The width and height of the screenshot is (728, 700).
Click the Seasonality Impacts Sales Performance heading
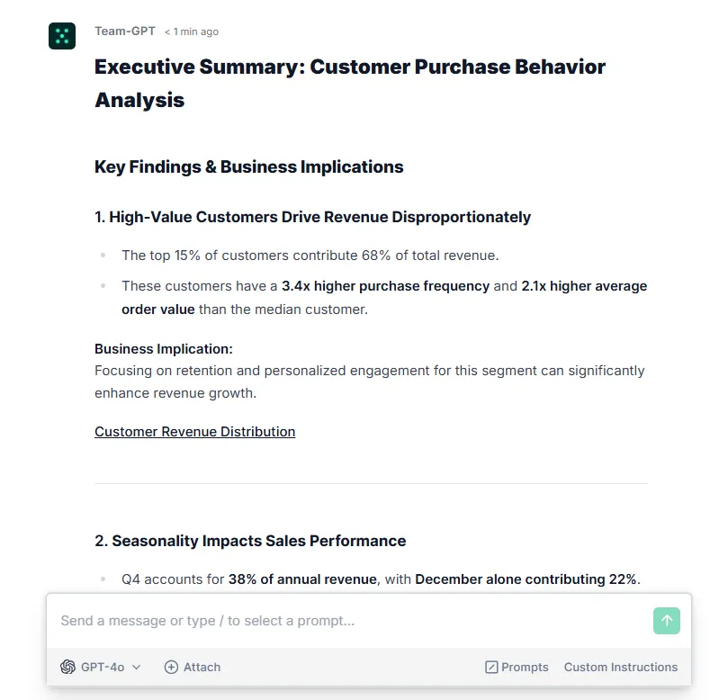tap(250, 541)
